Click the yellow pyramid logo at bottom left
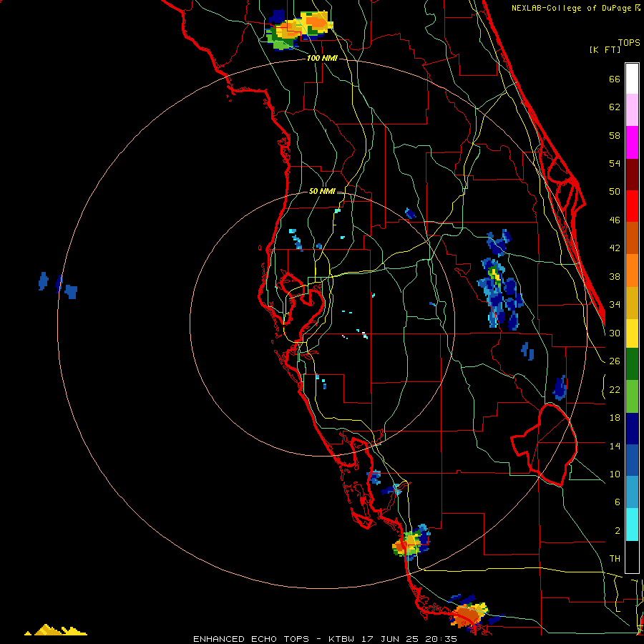 55,630
